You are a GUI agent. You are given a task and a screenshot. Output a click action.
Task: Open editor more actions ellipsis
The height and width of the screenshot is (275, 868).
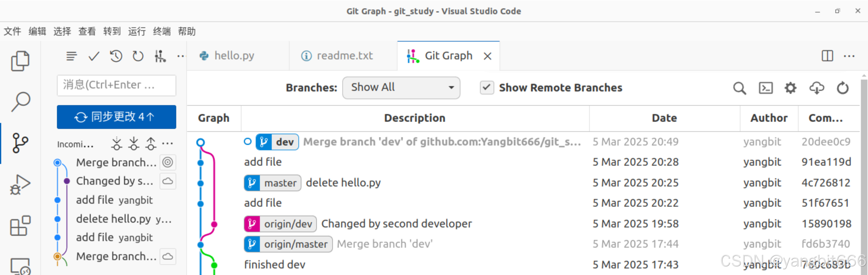click(849, 56)
